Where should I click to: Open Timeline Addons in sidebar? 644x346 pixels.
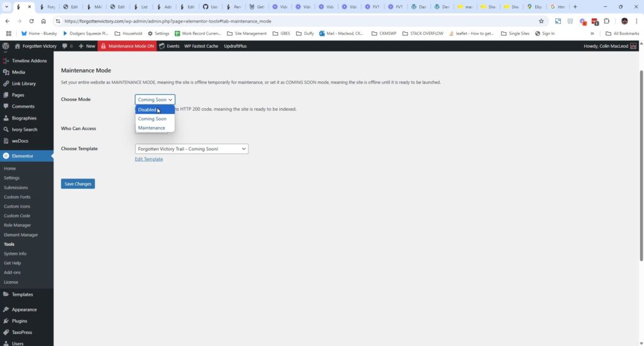[26, 61]
